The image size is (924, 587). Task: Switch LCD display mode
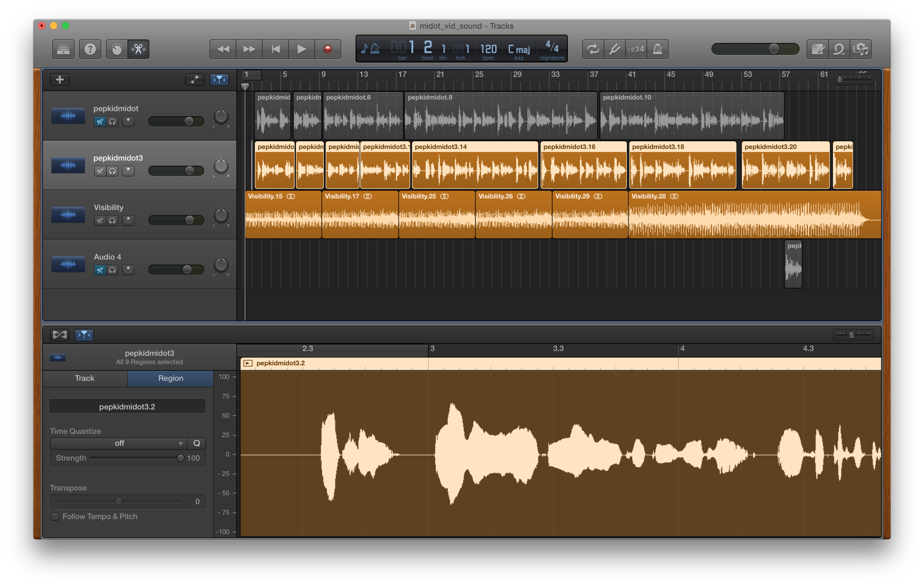tap(370, 49)
